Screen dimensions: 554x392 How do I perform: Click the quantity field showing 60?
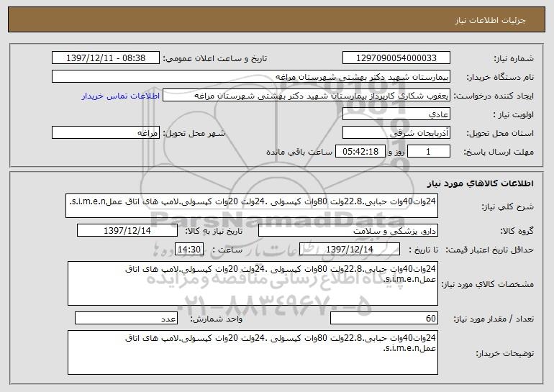384,318
